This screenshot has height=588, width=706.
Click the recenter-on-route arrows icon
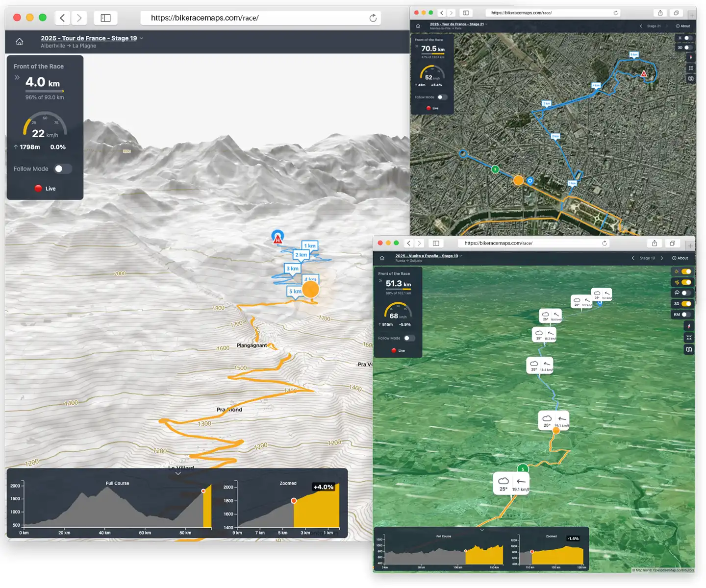click(x=689, y=337)
